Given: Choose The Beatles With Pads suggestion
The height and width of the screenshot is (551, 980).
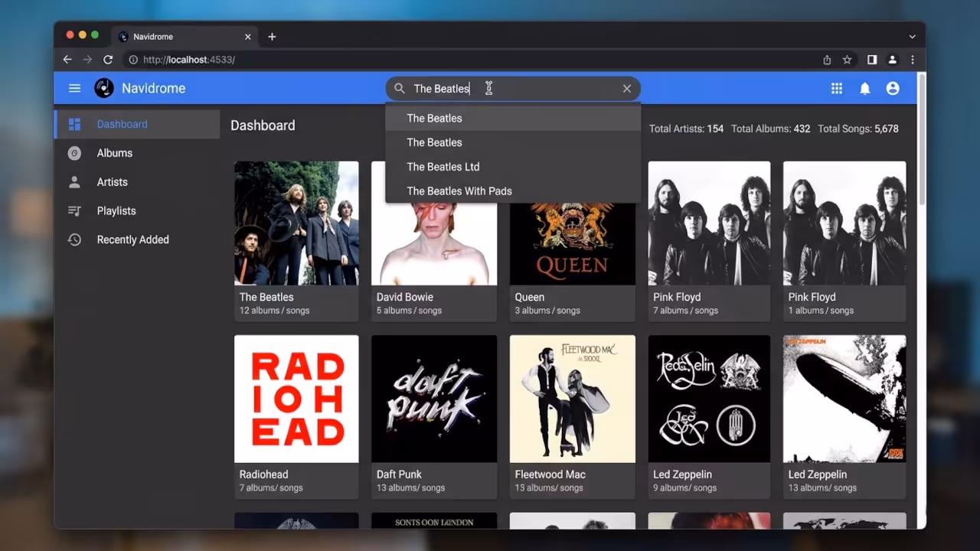Looking at the screenshot, I should pyautogui.click(x=513, y=191).
